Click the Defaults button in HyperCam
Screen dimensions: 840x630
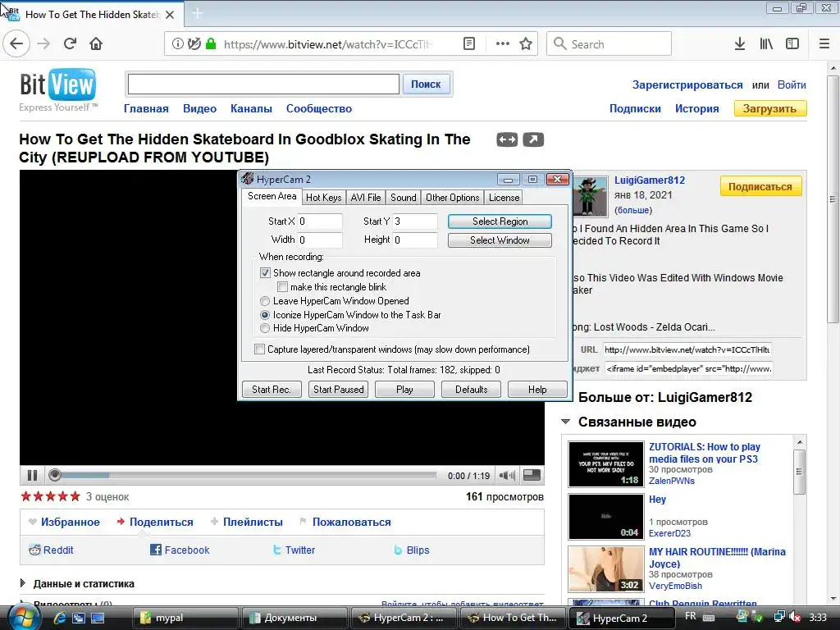click(x=472, y=390)
